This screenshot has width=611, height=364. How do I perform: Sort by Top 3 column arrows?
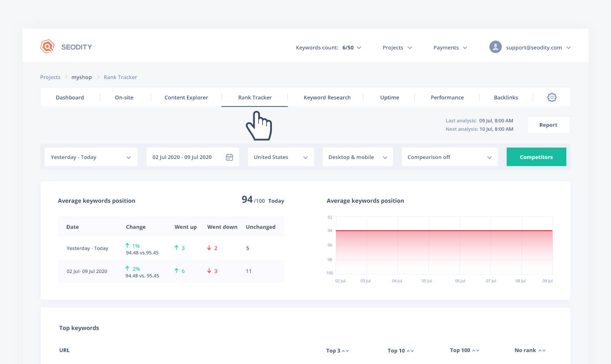(x=346, y=351)
